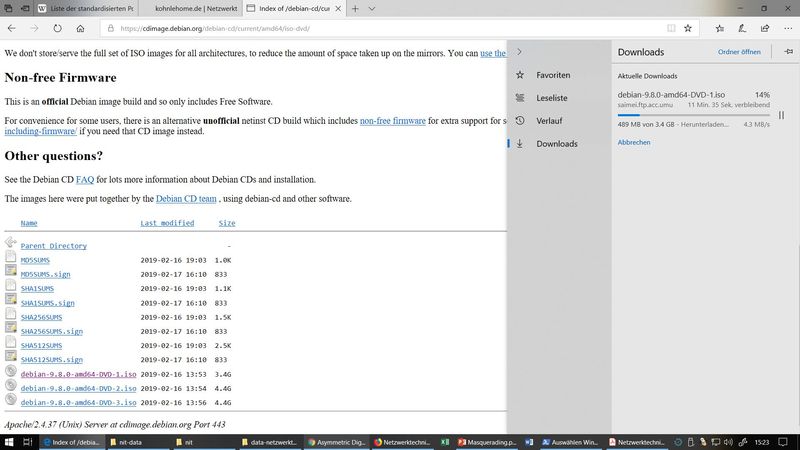Screen dimensions: 800x450
Task: Click the disc icon beside DVD-2.iso
Action: coord(11,385)
